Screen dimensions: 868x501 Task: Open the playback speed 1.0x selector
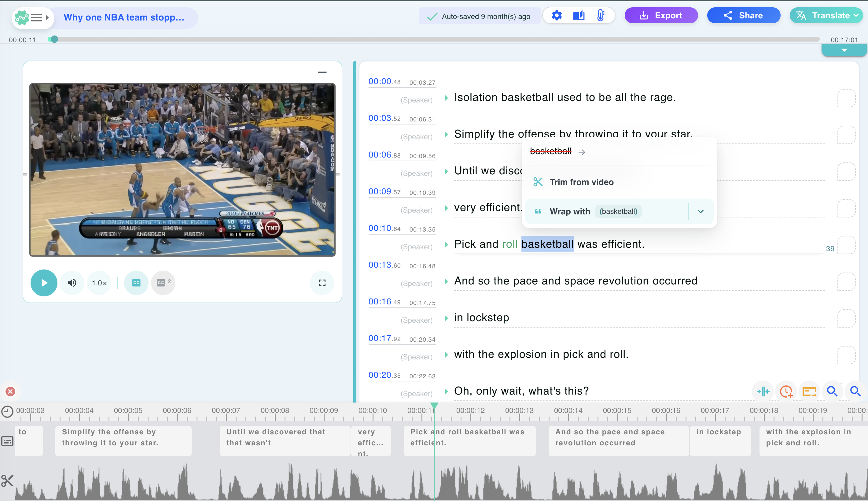(x=99, y=283)
